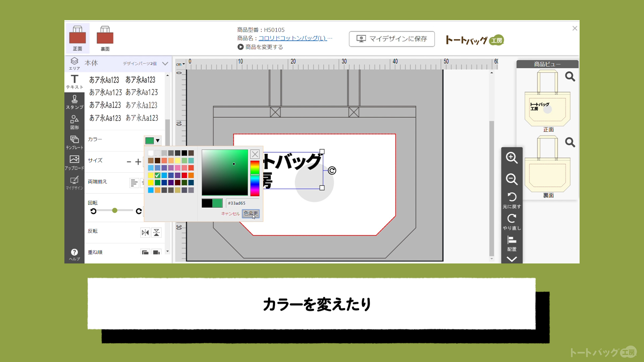Expand the 本体 design parts chevron

tap(165, 63)
